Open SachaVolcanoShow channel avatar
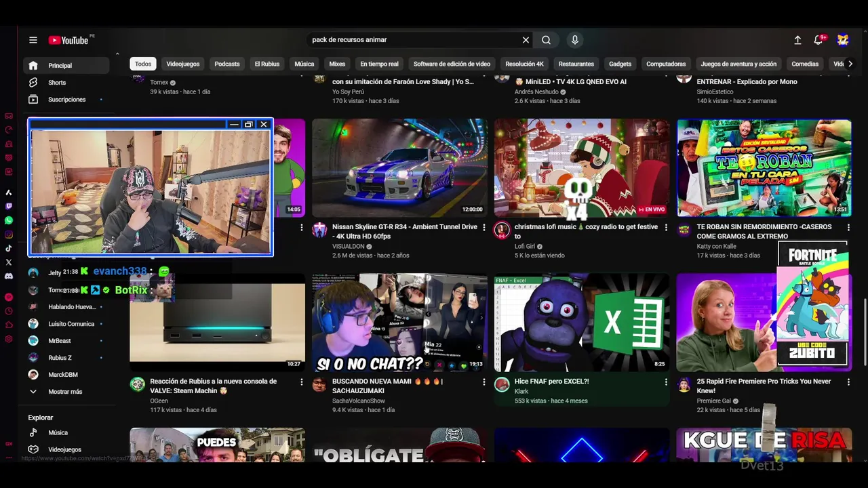868x488 pixels. click(x=319, y=384)
